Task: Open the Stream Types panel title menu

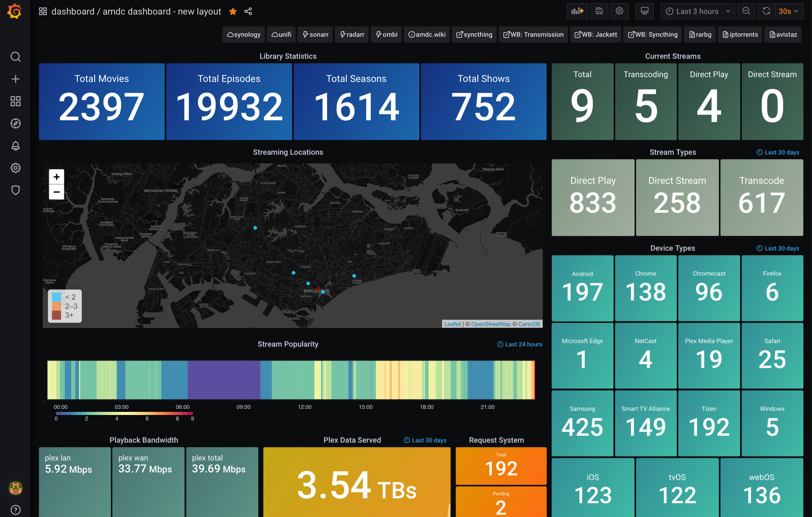Action: (673, 152)
